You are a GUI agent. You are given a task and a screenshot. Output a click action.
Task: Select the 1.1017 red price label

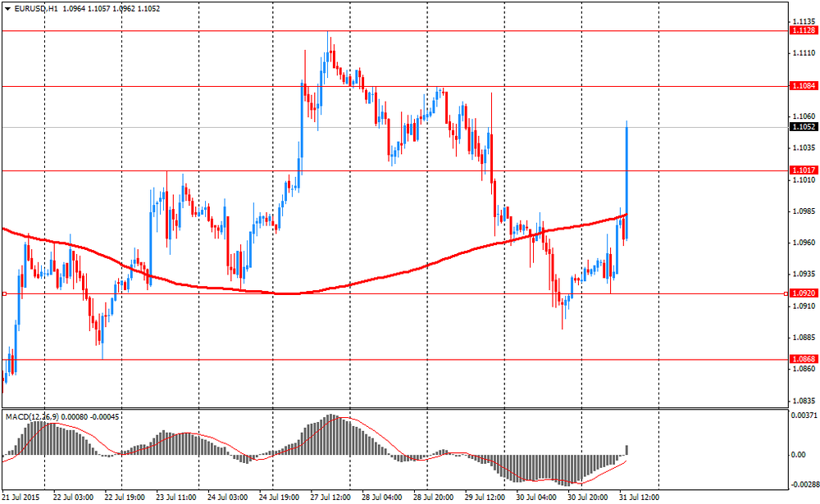pyautogui.click(x=804, y=170)
